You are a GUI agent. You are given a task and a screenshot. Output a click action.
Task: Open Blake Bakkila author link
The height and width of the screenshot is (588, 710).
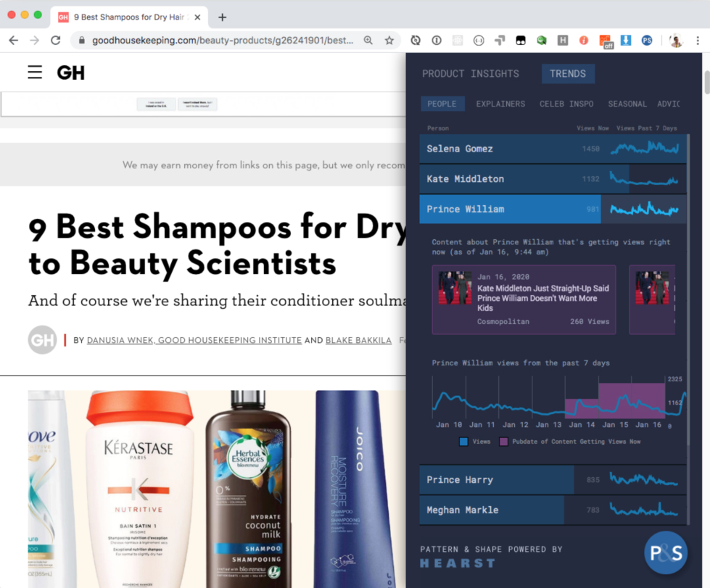pos(358,340)
